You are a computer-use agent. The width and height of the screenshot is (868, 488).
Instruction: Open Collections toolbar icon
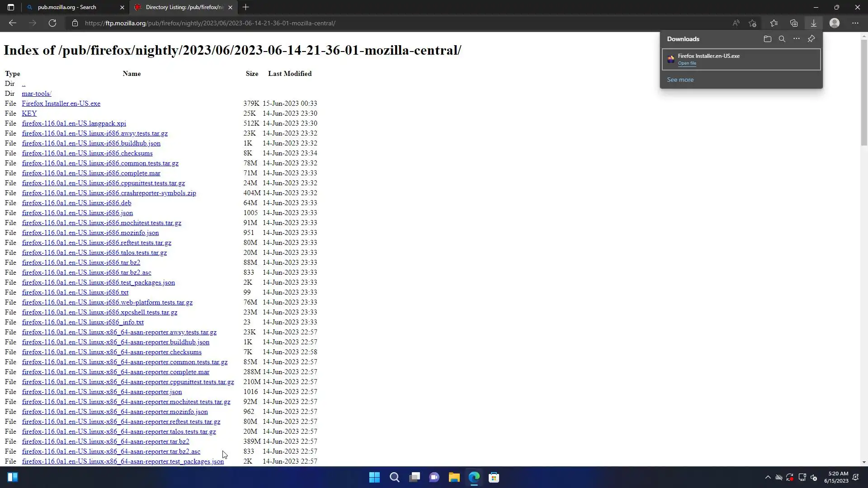pyautogui.click(x=793, y=23)
